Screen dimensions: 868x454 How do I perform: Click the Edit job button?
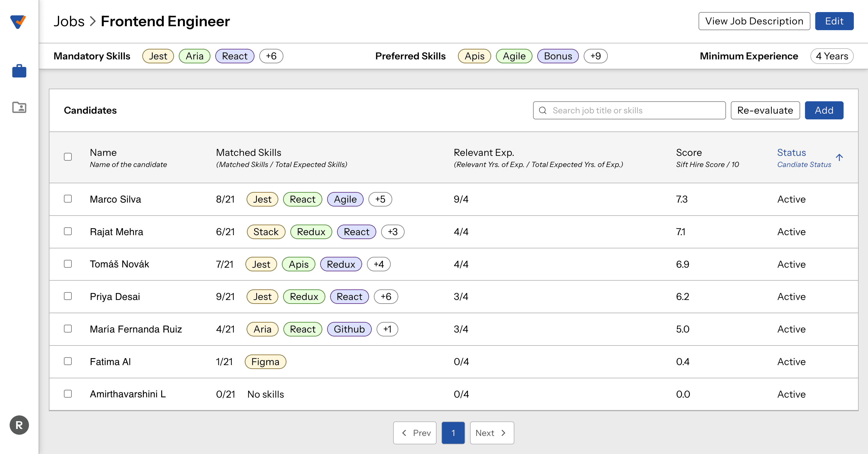point(834,21)
